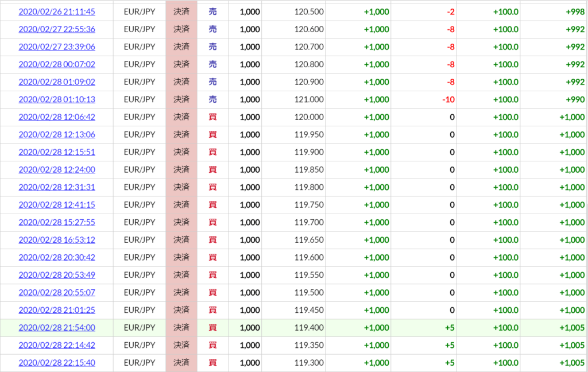
Task: Select the 2020/02/28 12:06:42 trade link
Action: tap(57, 117)
